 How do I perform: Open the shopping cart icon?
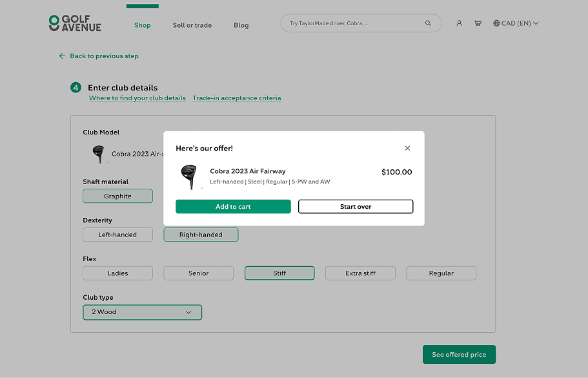478,23
